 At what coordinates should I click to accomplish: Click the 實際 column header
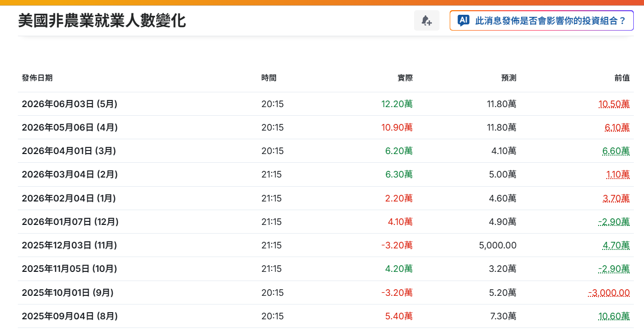coord(405,78)
